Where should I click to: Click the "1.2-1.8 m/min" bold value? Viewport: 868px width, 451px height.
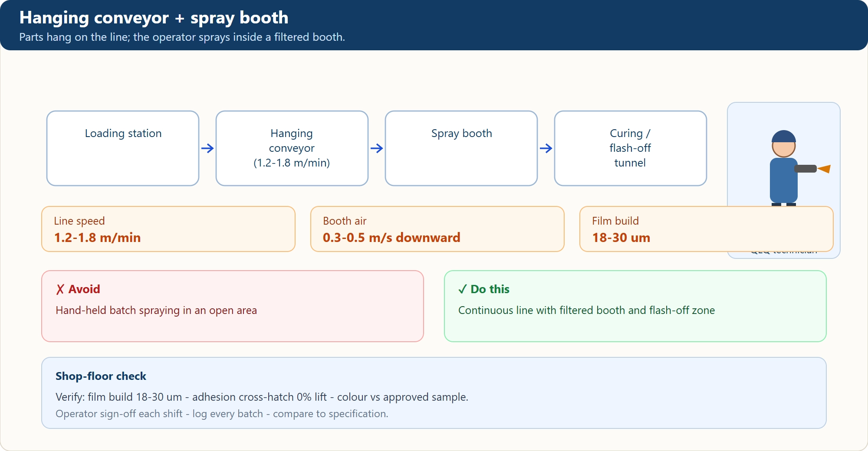97,238
